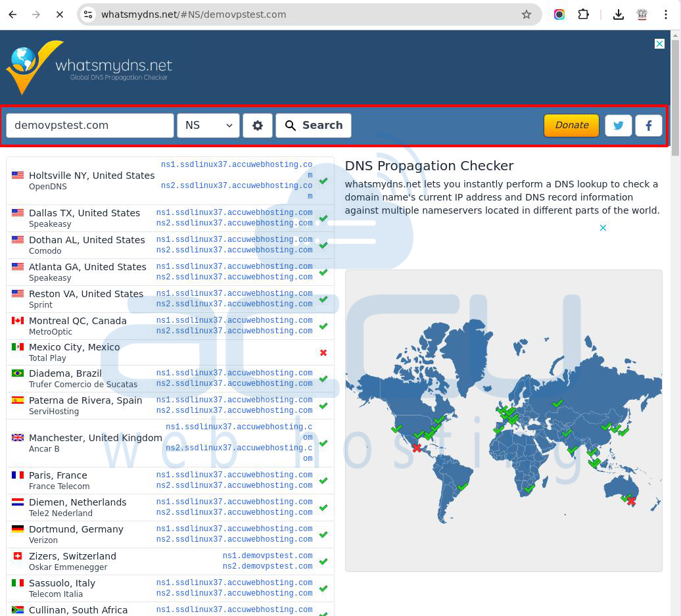Open ns1 nameserver link in Dallas TX row
The height and width of the screenshot is (616, 681).
[x=234, y=212]
